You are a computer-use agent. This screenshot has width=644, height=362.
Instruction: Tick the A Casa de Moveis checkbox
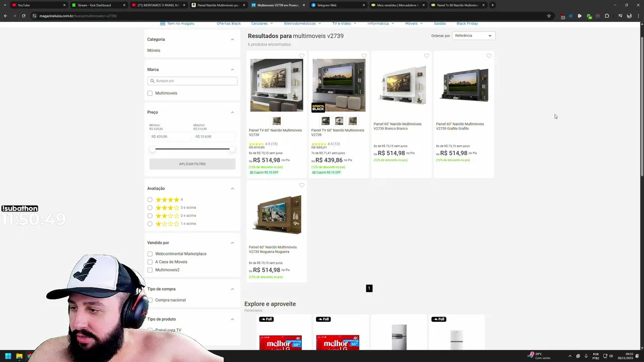click(x=150, y=262)
